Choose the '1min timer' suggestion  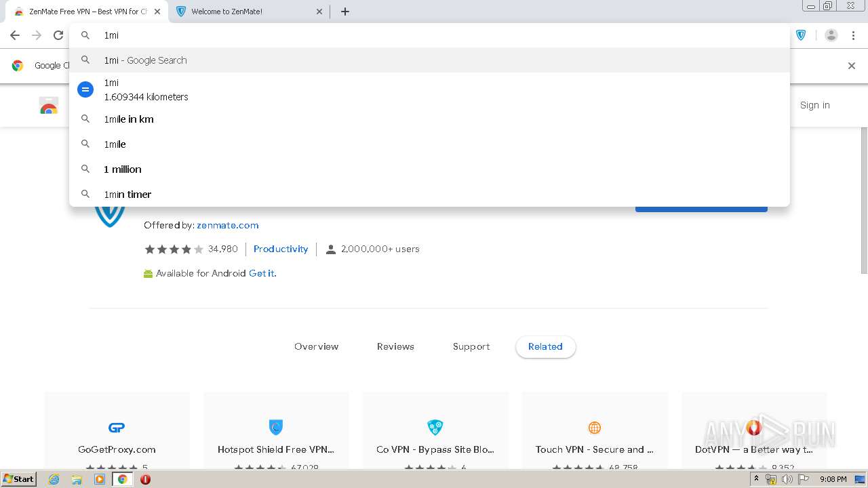point(429,195)
